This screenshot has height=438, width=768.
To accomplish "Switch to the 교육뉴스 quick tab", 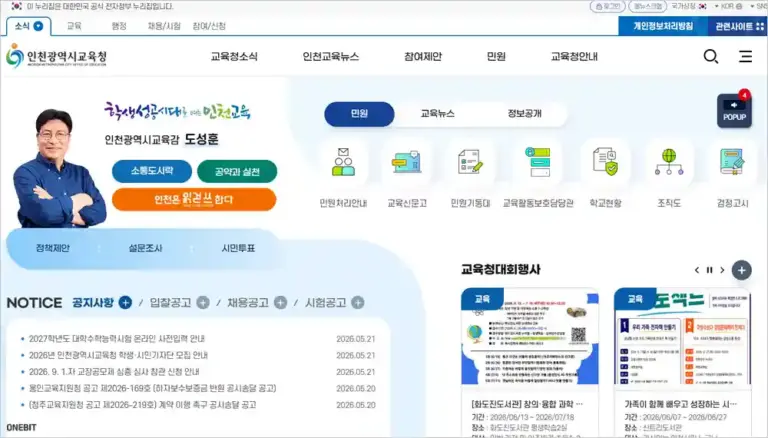I will (x=437, y=114).
